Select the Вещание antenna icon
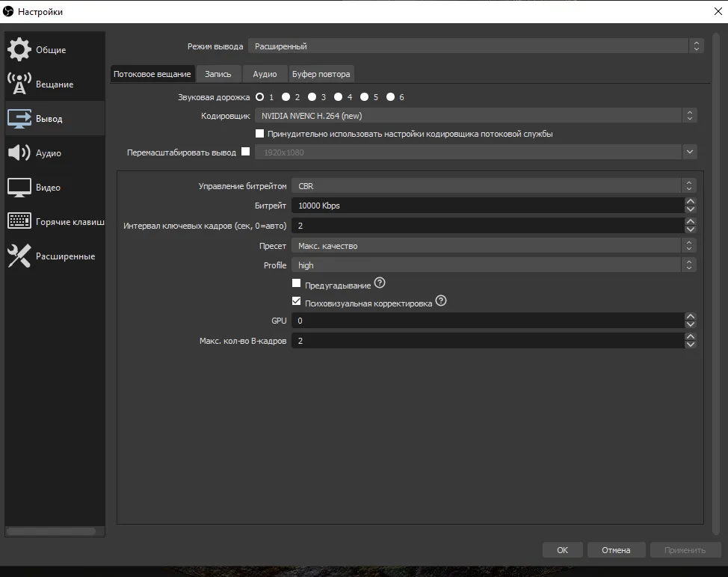 [x=19, y=84]
